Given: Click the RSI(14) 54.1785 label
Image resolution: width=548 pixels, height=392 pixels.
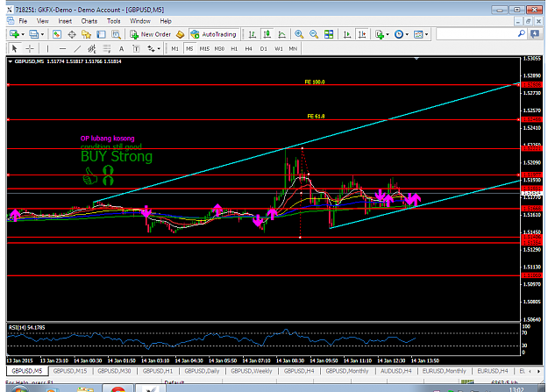Looking at the screenshot, I should pos(26,328).
